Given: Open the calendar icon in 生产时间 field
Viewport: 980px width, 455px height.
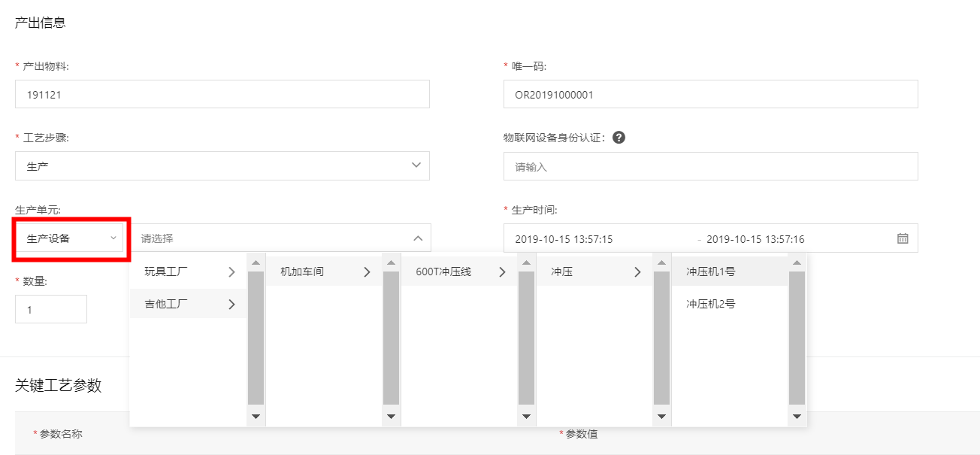Looking at the screenshot, I should tap(903, 238).
